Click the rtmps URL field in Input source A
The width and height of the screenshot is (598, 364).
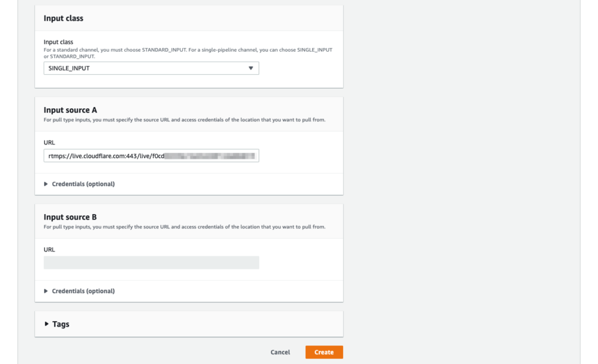(151, 155)
